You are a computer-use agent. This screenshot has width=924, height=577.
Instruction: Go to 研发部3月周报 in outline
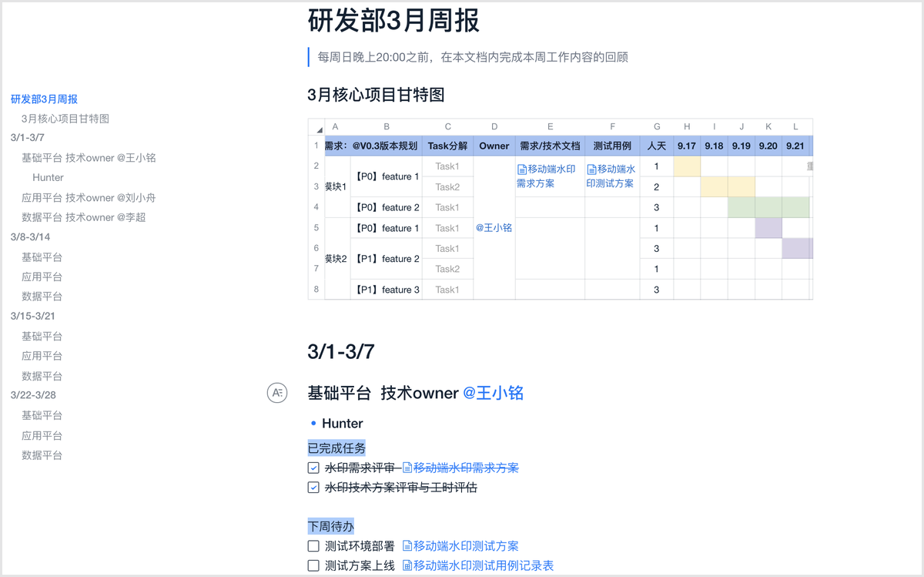coord(44,99)
